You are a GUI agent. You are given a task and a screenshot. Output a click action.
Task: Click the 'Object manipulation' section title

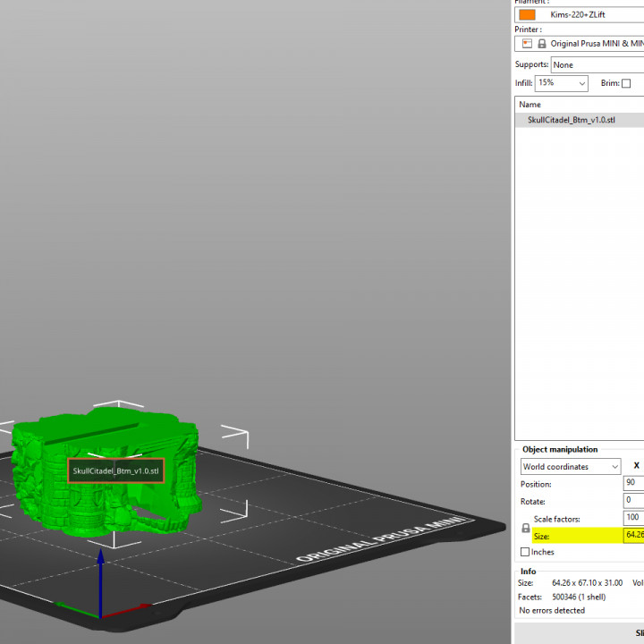pos(560,449)
